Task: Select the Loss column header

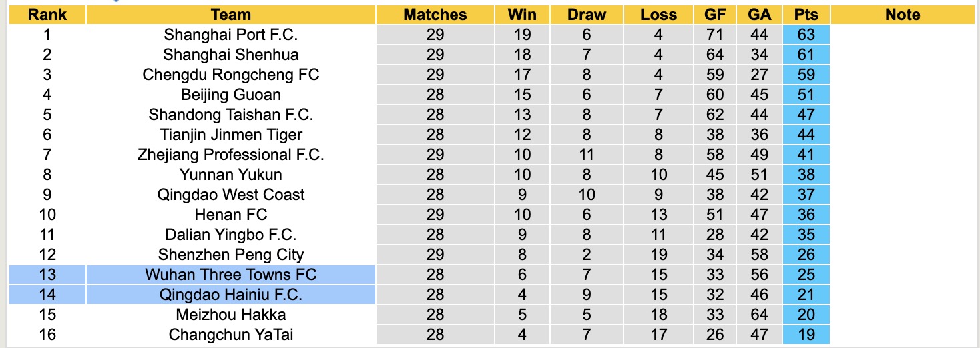Action: tap(658, 15)
